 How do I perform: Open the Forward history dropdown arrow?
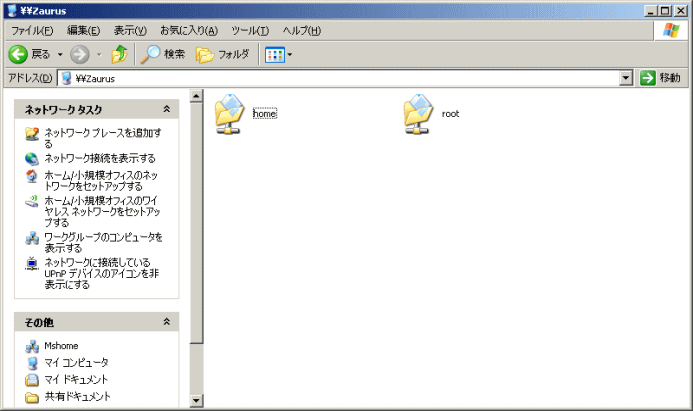(99, 54)
